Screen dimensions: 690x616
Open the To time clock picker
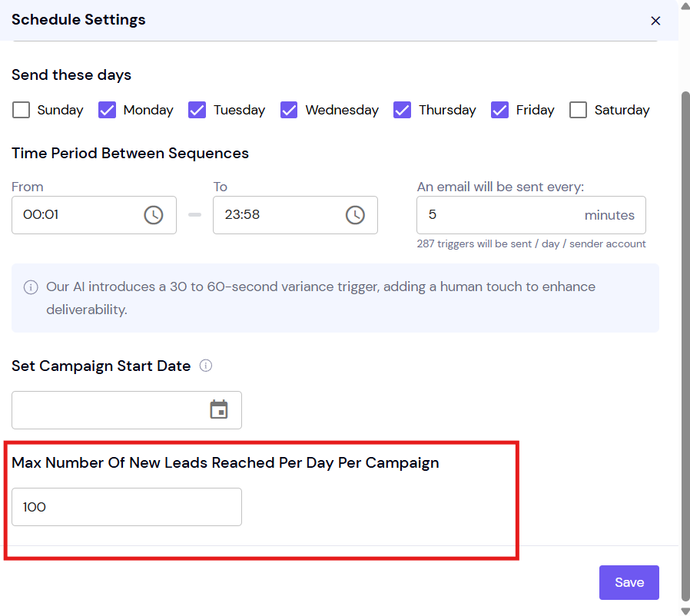click(x=355, y=215)
